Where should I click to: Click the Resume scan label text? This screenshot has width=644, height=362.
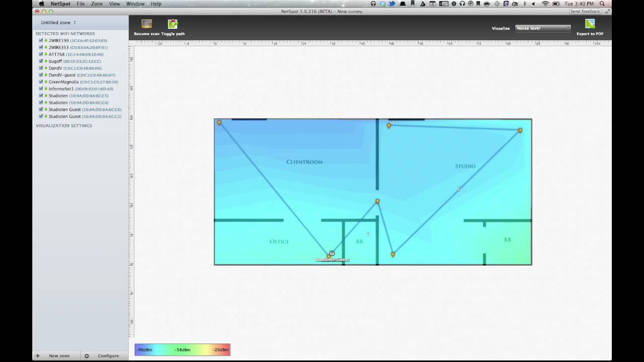click(146, 34)
